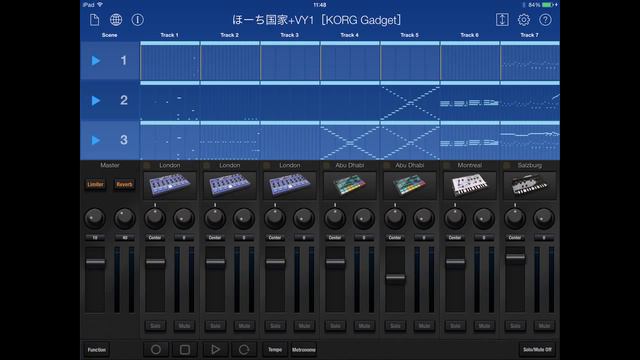Click the Track 1 pan knob

pyautogui.click(x=155, y=218)
